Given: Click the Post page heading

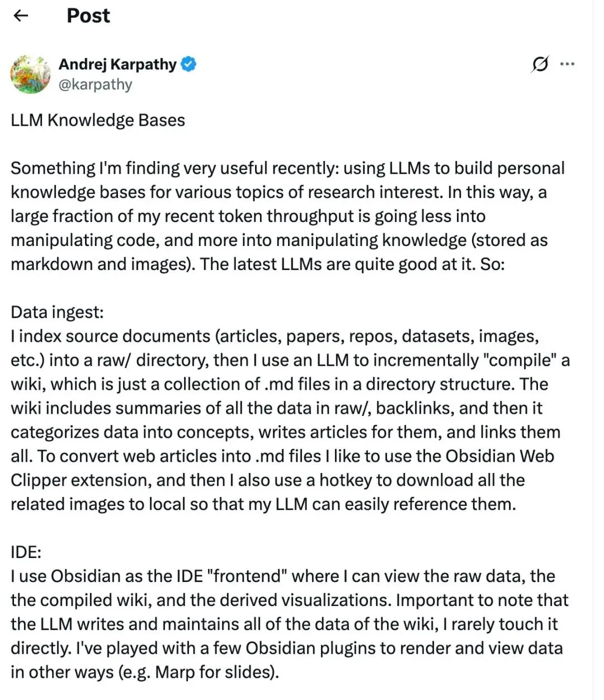Looking at the screenshot, I should click(88, 15).
